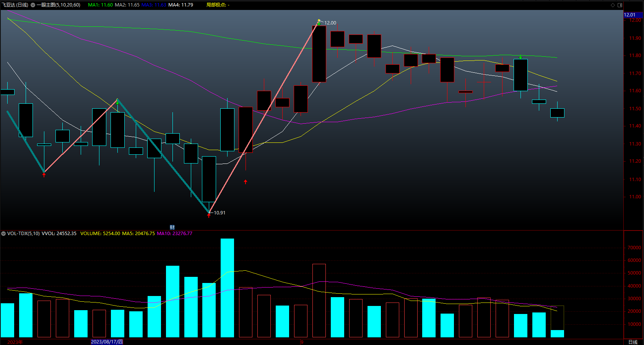644x345 pixels.
Task: Click volume MA5: 20476.75 value
Action: pos(138,233)
